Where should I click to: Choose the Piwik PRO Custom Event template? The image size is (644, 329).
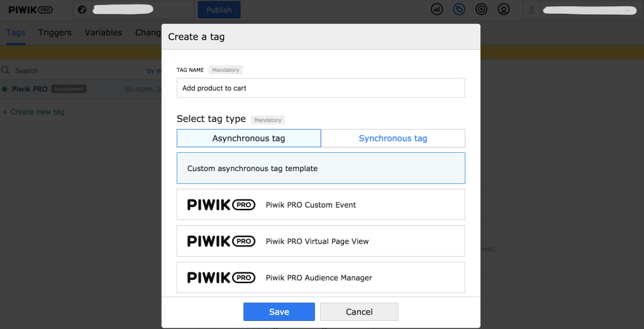click(x=321, y=204)
